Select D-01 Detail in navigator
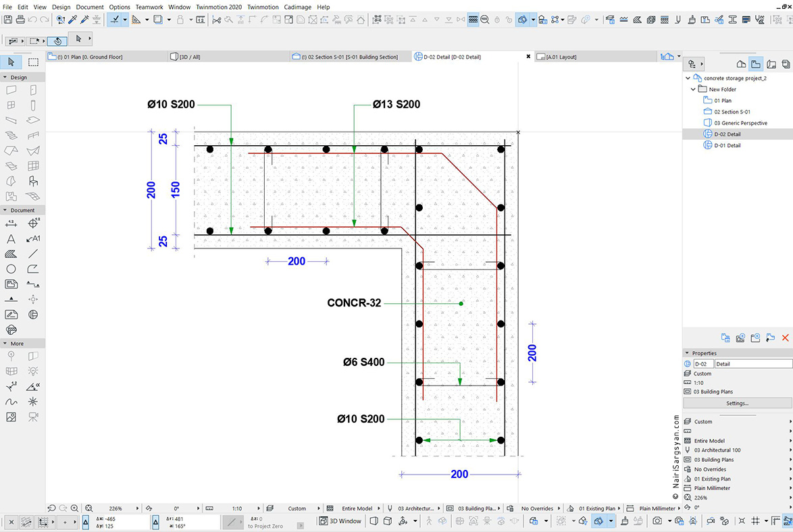 tap(727, 145)
